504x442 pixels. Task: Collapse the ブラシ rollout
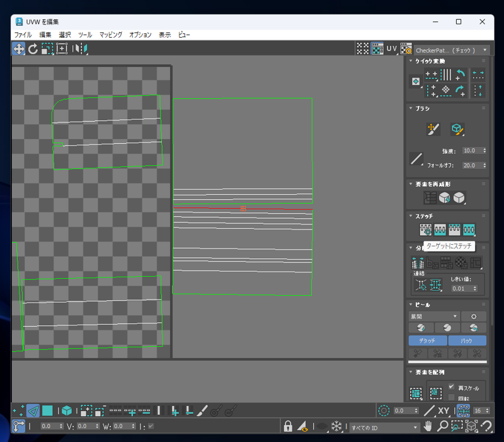(x=411, y=108)
